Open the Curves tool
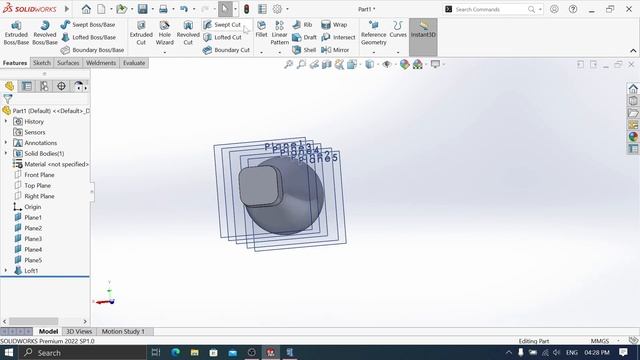The image size is (640, 360). click(398, 29)
